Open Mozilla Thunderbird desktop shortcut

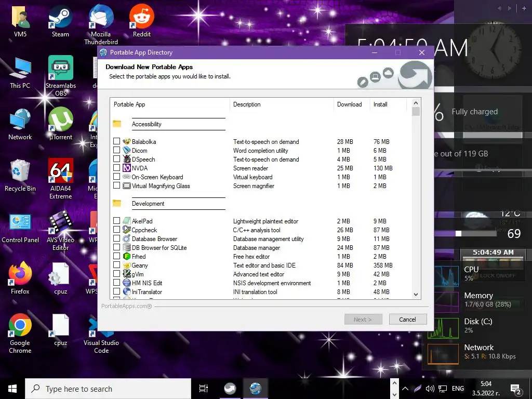click(101, 25)
